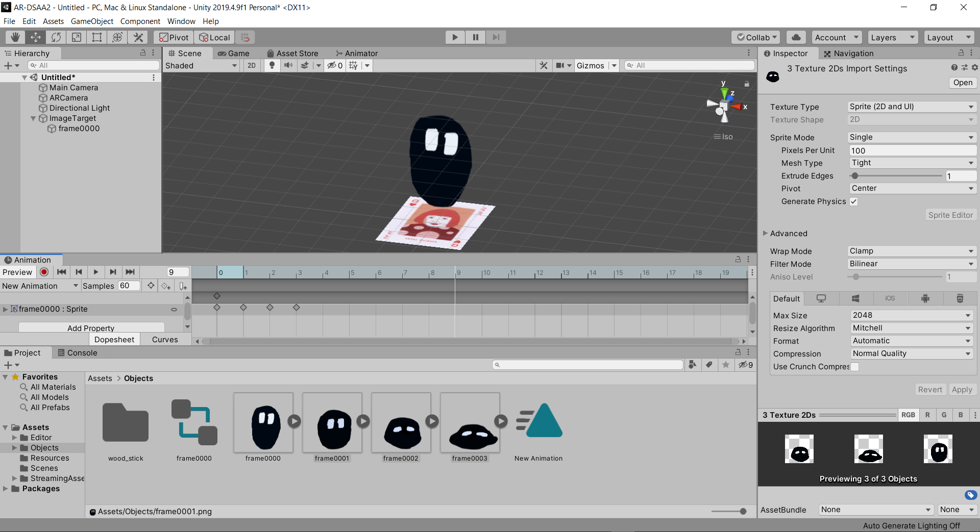Open the Wrap Mode dropdown
The height and width of the screenshot is (532, 980).
[911, 251]
